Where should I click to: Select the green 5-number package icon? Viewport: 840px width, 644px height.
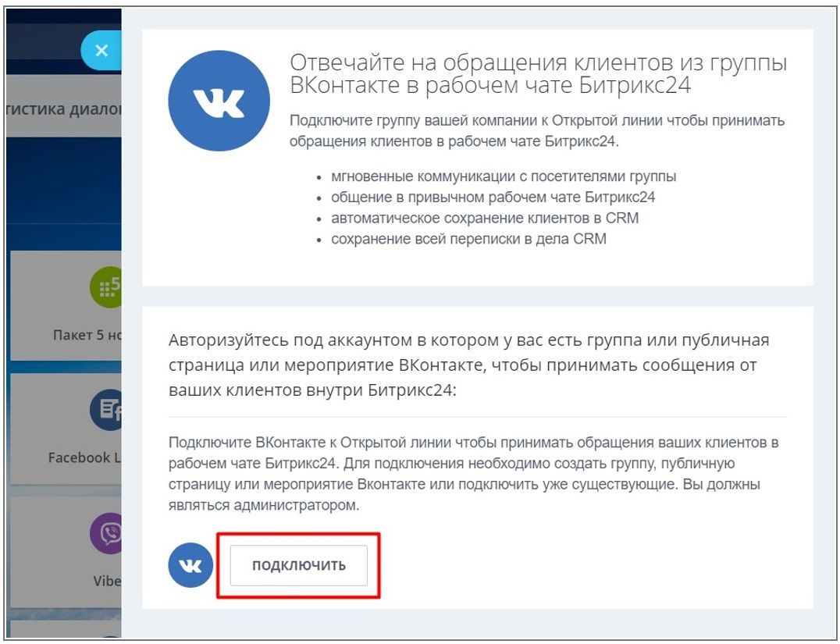pos(106,287)
